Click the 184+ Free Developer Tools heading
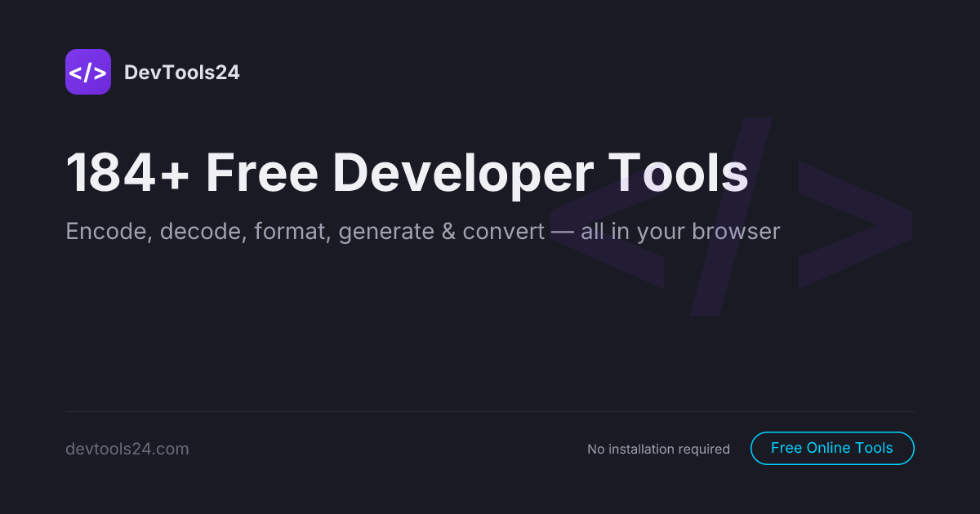The height and width of the screenshot is (514, 980). click(407, 173)
